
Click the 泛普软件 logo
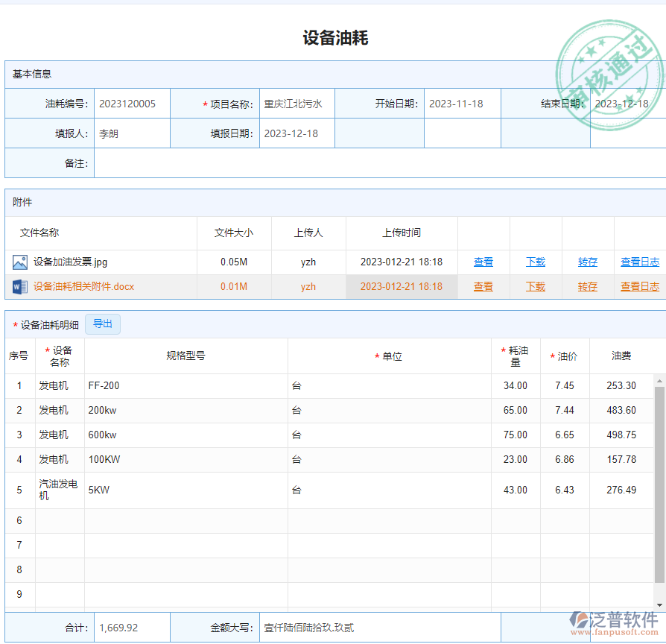coord(614,624)
